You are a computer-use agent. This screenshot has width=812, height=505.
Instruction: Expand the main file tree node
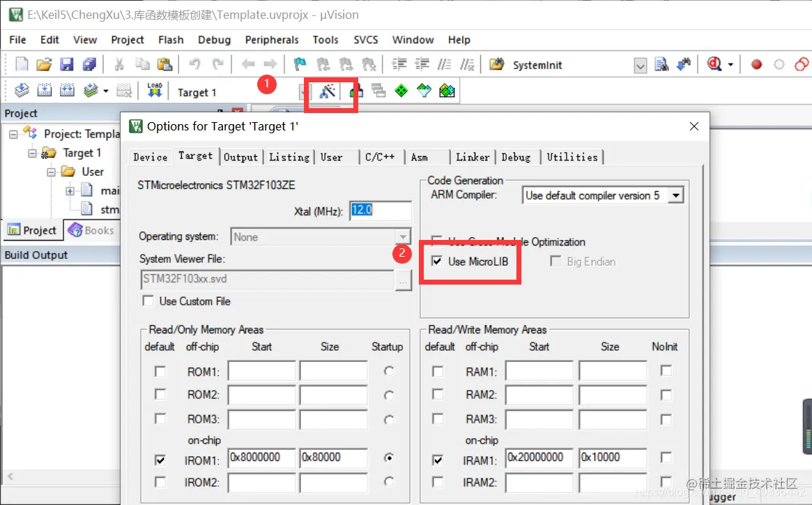(x=70, y=191)
